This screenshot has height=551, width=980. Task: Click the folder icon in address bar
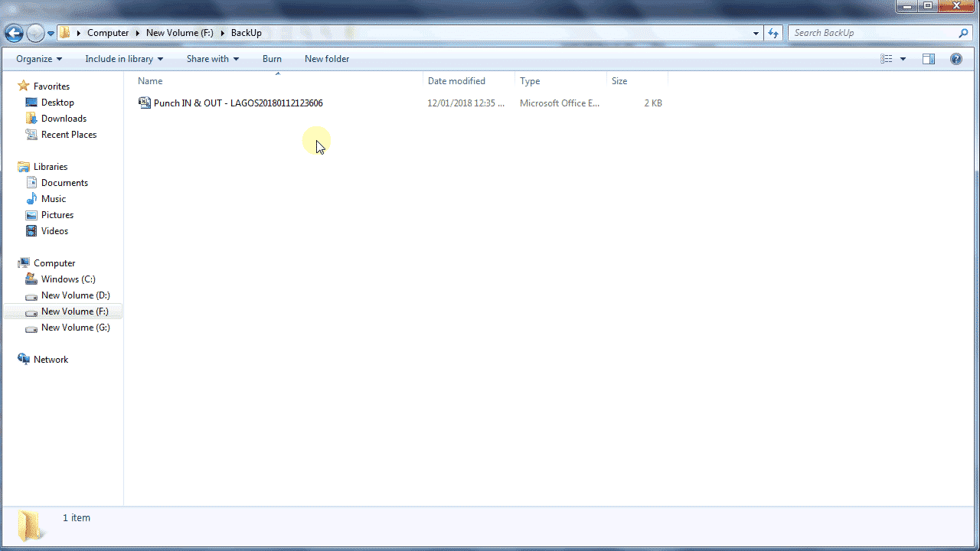point(65,33)
